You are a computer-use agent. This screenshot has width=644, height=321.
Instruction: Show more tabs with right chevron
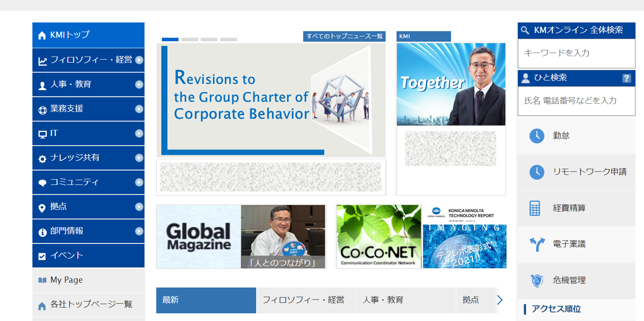[x=500, y=300]
